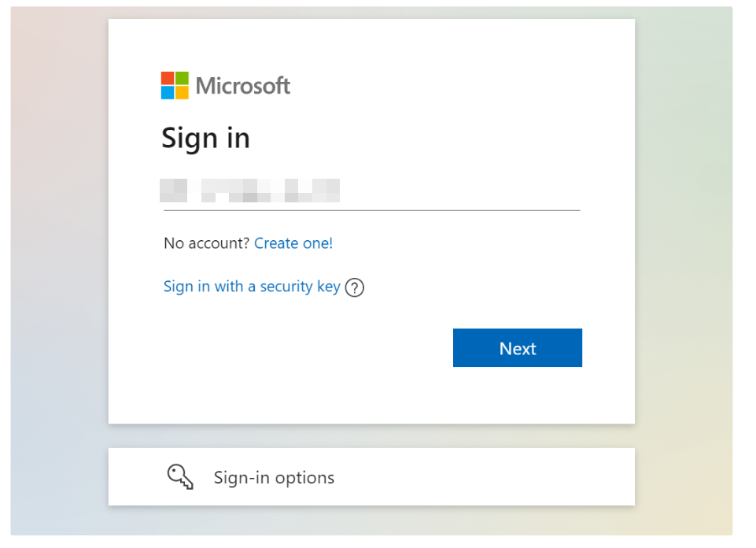This screenshot has height=548, width=756.
Task: Click the red square of the Microsoft logo
Action: [x=168, y=78]
